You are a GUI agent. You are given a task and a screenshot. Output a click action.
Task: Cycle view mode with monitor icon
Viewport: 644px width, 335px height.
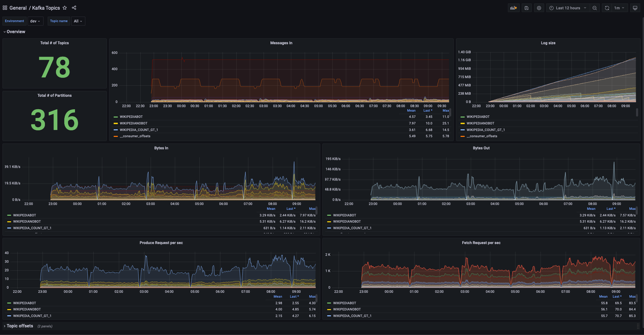point(635,8)
